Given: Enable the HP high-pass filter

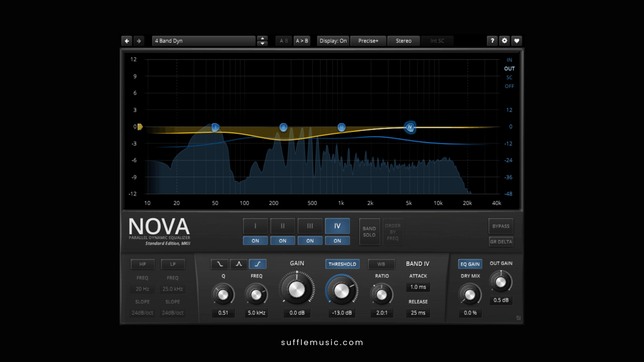Looking at the screenshot, I should tap(142, 264).
